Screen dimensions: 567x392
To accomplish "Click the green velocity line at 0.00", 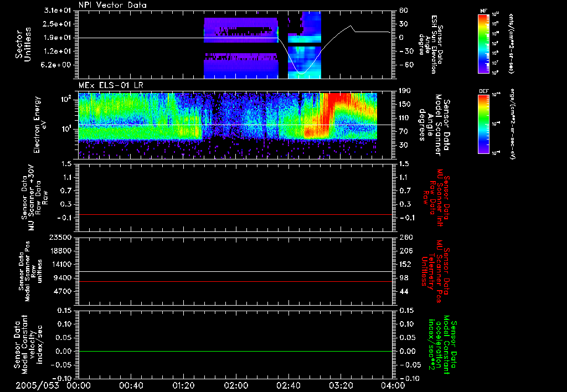I will point(235,352).
